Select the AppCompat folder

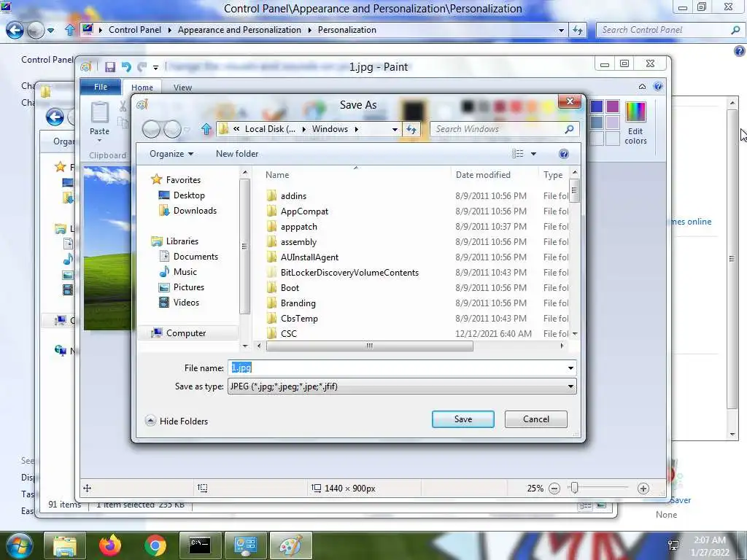click(x=304, y=211)
